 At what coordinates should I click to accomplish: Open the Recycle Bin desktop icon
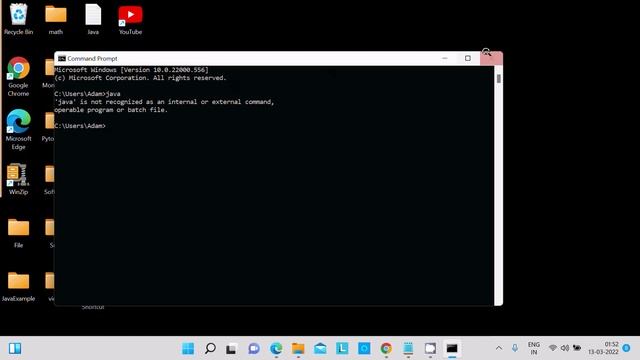tap(18, 19)
